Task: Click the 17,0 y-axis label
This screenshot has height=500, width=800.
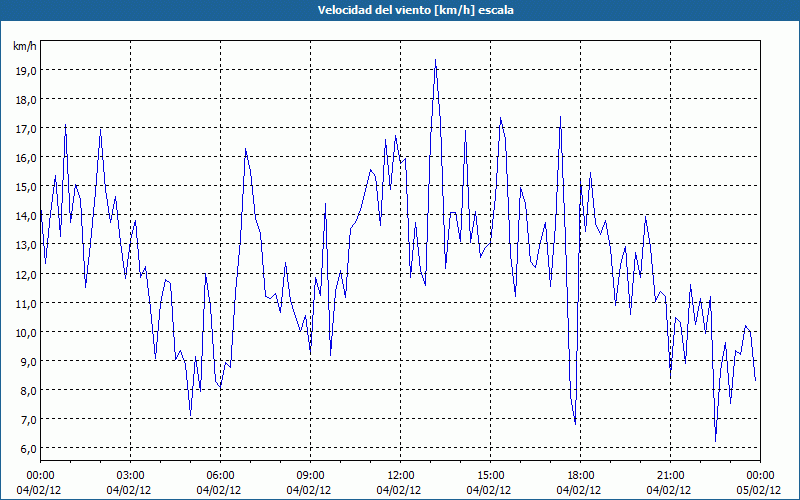Action: 26,129
